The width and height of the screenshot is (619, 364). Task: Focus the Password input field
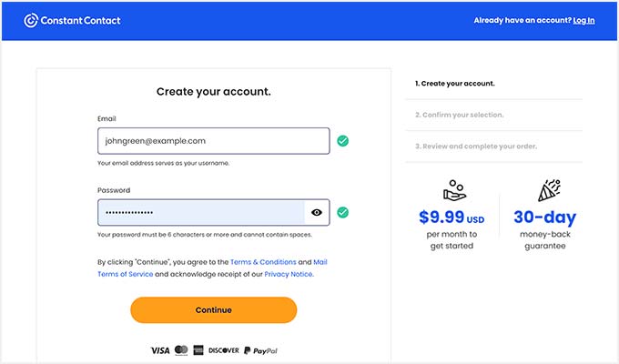(x=201, y=212)
